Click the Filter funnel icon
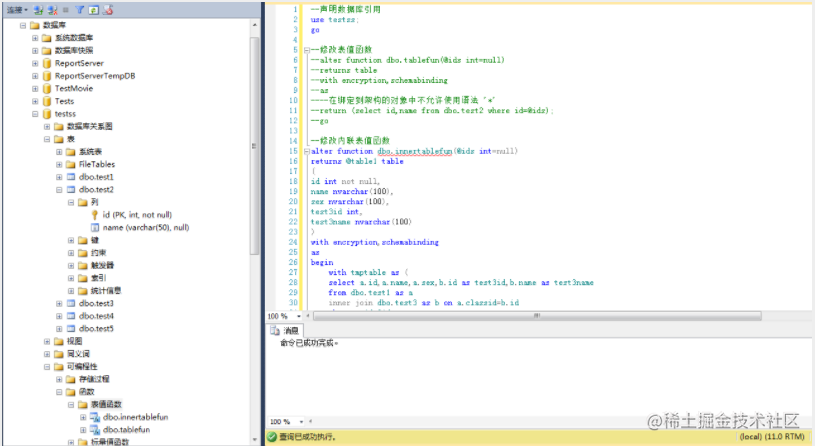 80,10
